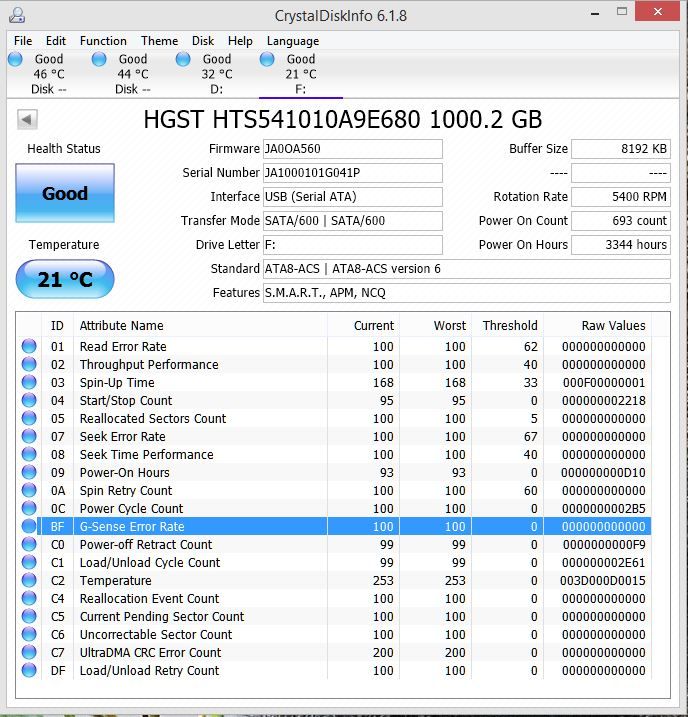The height and width of the screenshot is (717, 688).
Task: Click the status icon for Spin Retry Count
Action: click(29, 490)
